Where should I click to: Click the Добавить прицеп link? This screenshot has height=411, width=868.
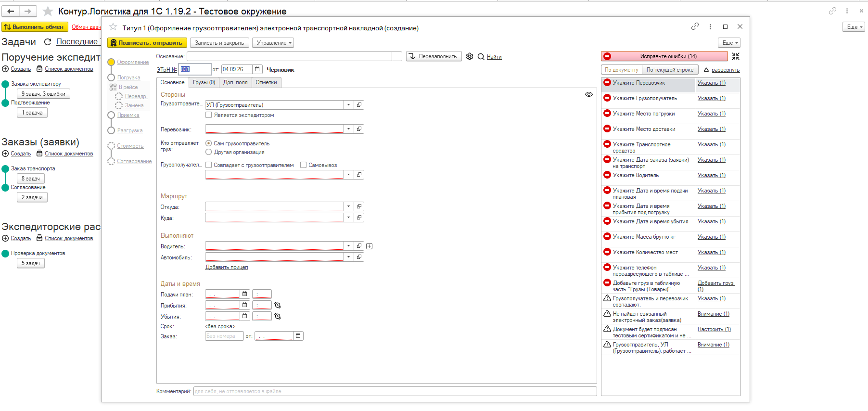(x=227, y=267)
